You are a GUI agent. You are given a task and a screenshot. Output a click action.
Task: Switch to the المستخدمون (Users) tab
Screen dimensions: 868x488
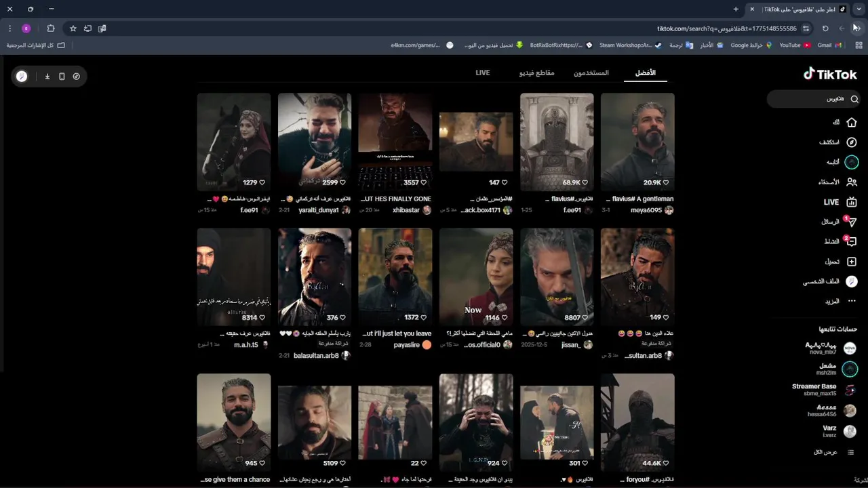pos(591,73)
